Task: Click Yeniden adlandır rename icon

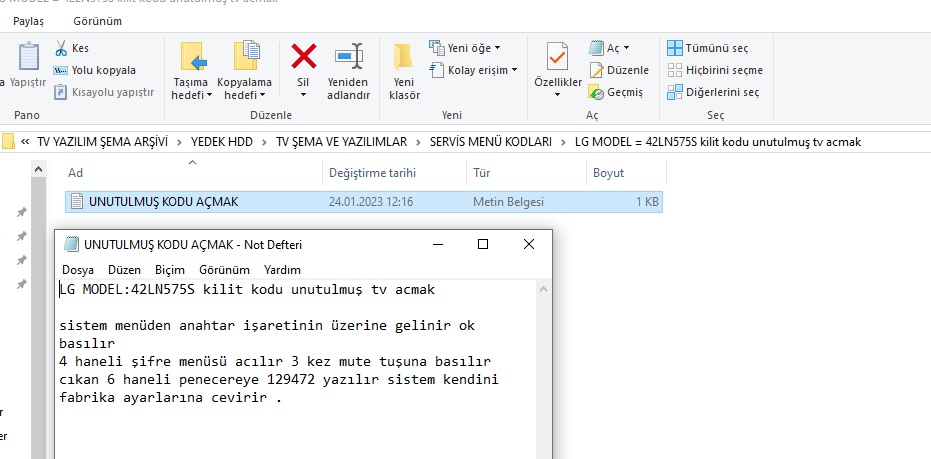Action: (x=349, y=56)
